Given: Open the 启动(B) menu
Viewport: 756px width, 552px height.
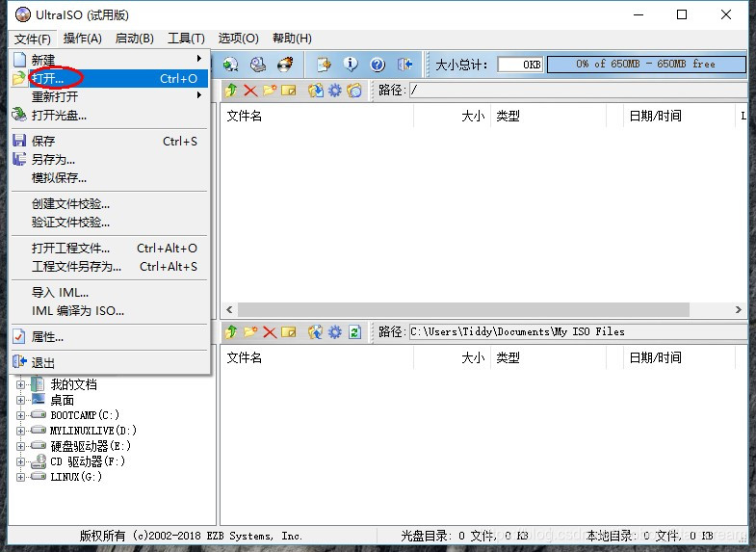Looking at the screenshot, I should [135, 39].
